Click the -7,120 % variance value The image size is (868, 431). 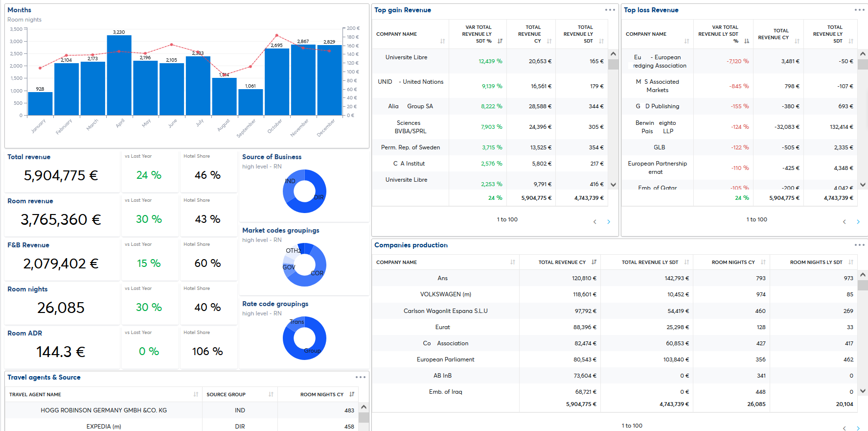click(738, 61)
